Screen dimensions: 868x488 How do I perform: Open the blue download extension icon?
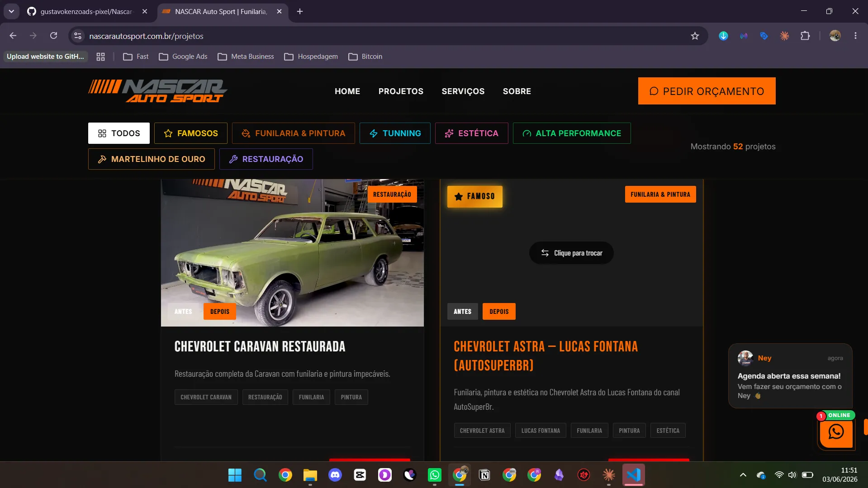point(723,36)
